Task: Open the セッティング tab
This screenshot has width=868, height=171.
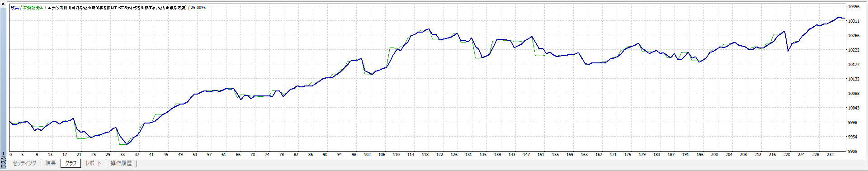Action: point(24,163)
